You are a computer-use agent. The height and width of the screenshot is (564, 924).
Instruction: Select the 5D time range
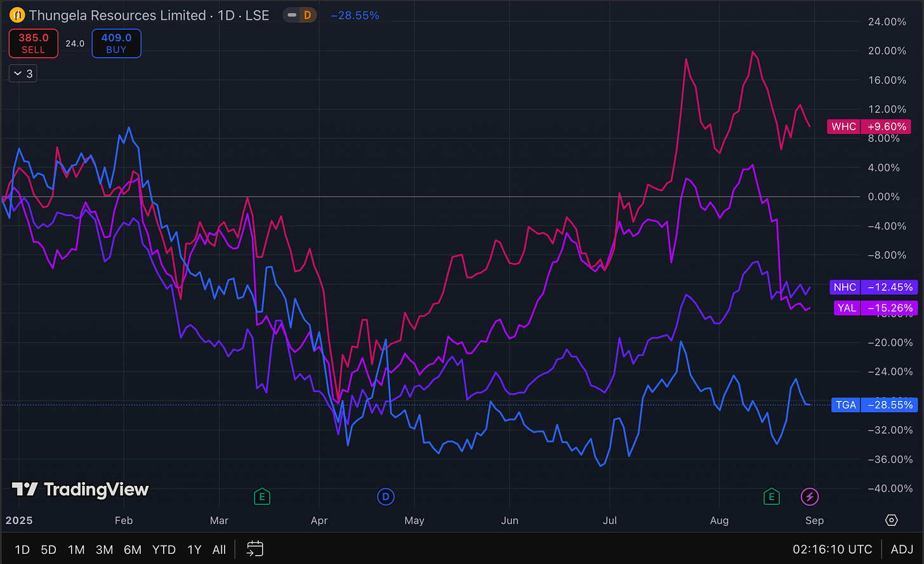click(x=49, y=549)
